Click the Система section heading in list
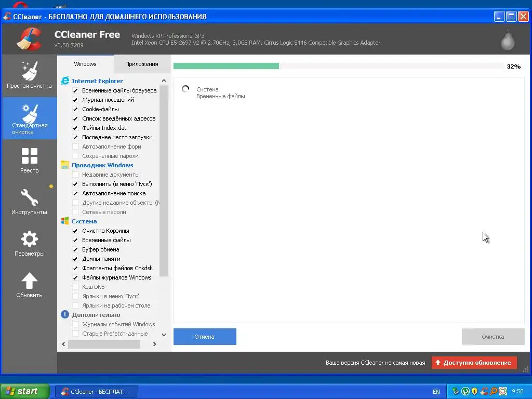 tap(84, 221)
